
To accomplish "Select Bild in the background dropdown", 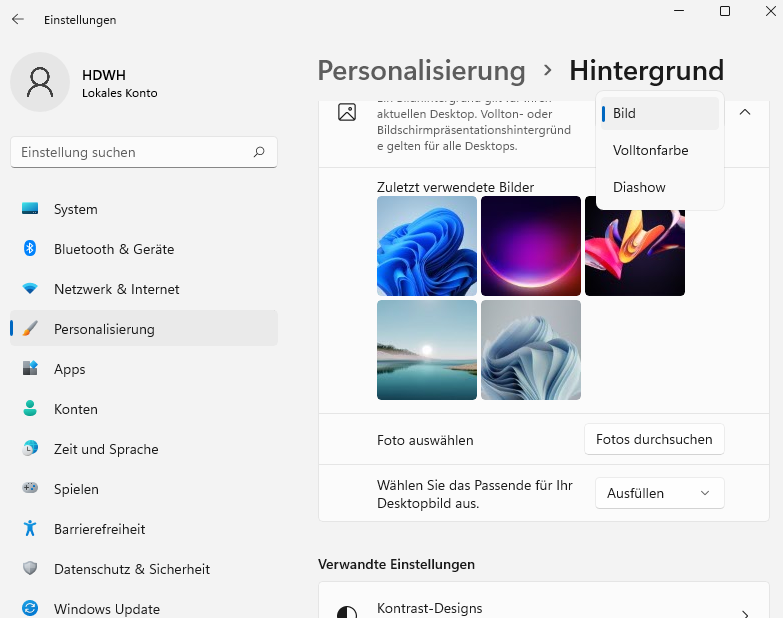I will [x=660, y=113].
